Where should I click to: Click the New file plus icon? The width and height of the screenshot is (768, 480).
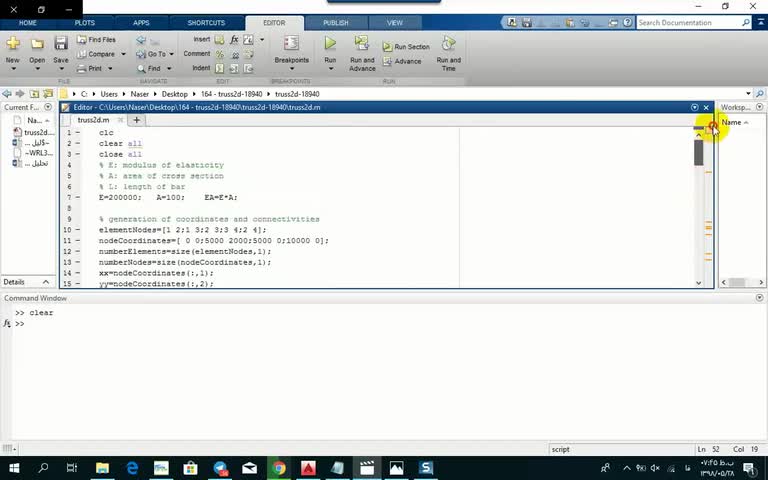tap(13, 43)
